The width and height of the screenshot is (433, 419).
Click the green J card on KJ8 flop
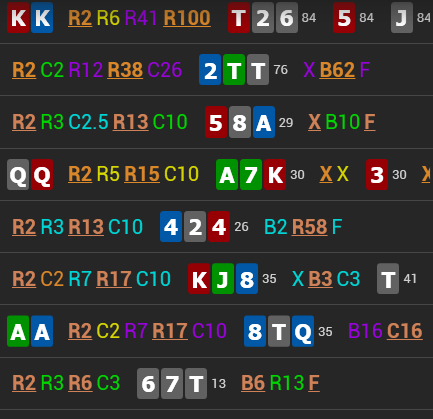tap(223, 279)
